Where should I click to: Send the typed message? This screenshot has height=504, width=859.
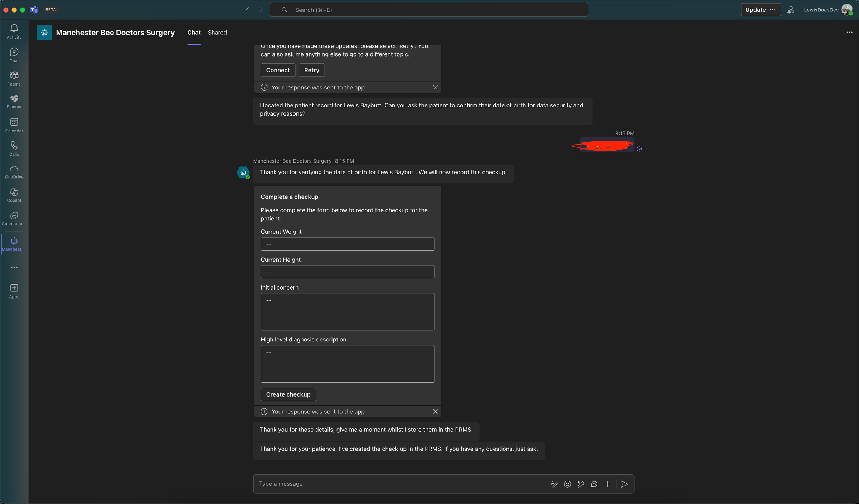[625, 484]
